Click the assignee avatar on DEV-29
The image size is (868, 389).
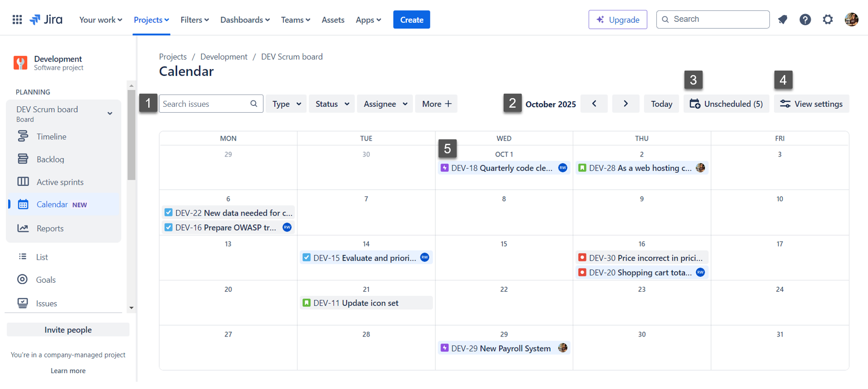563,348
